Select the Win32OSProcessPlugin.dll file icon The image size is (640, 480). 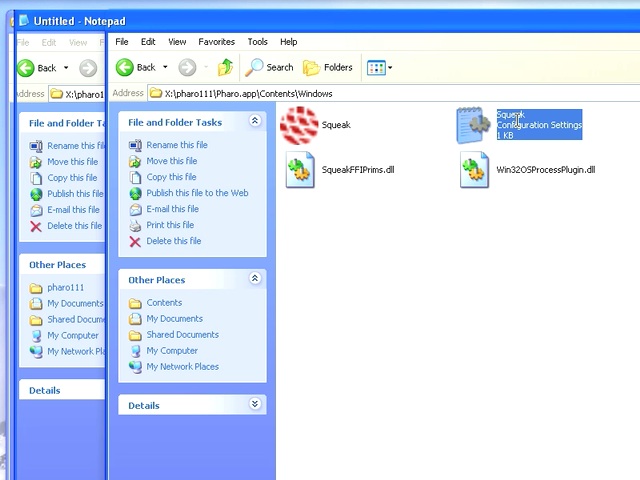click(474, 169)
